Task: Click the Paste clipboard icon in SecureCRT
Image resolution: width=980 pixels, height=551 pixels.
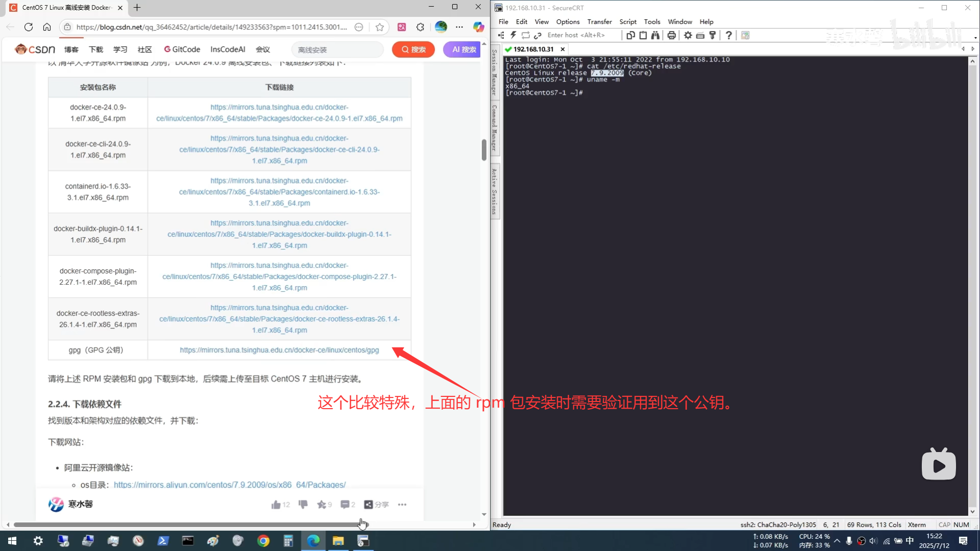Action: coord(643,35)
